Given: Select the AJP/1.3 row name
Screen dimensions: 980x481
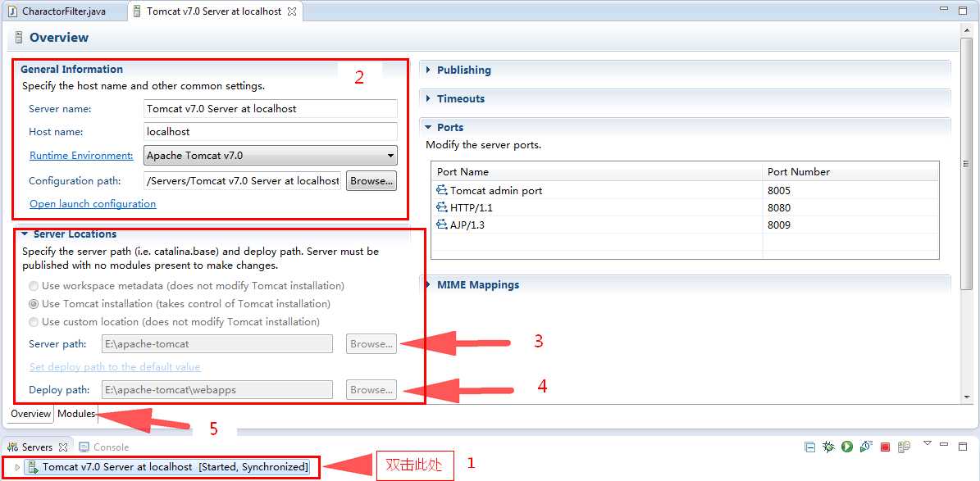Looking at the screenshot, I should (467, 225).
